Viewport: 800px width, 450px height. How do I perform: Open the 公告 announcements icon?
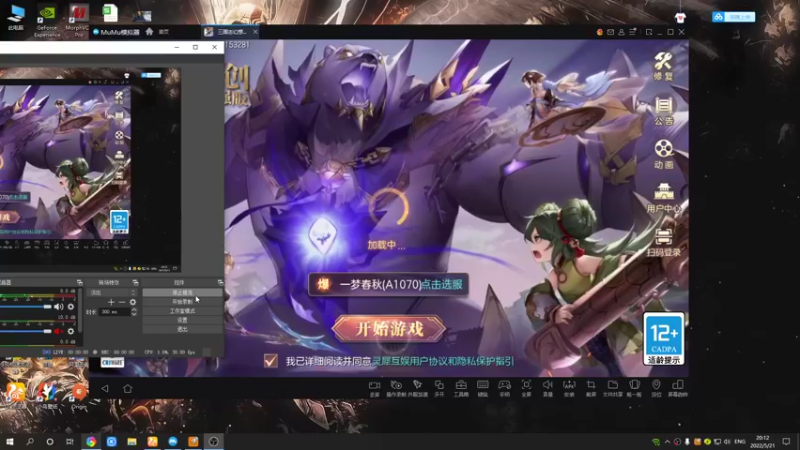pyautogui.click(x=663, y=111)
